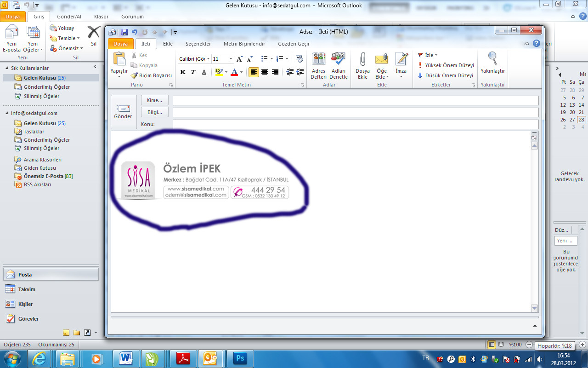Open message window Help question mark
This screenshot has height=368, width=588.
pos(536,44)
